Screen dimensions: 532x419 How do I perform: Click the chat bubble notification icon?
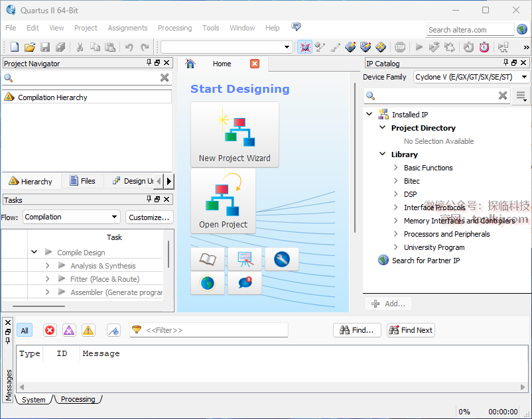coord(244,283)
